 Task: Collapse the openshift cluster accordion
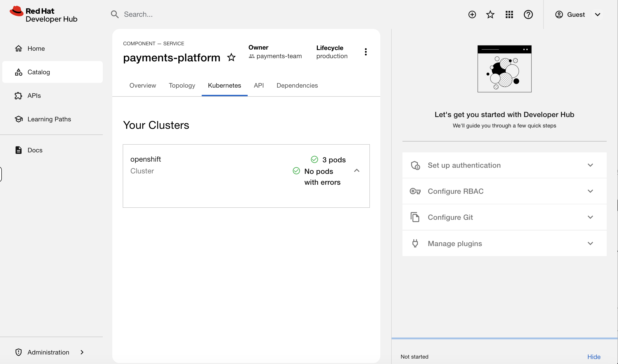tap(357, 170)
